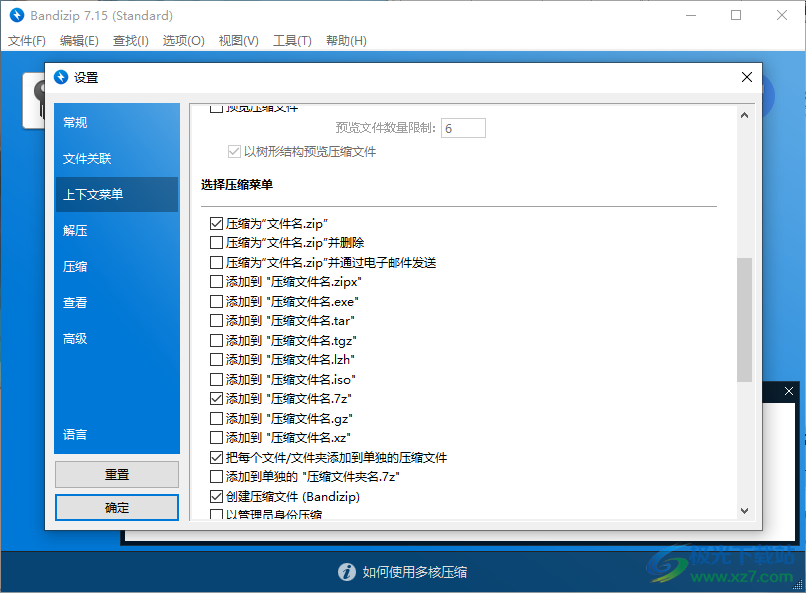Open the 帮助(H) menu

346,41
